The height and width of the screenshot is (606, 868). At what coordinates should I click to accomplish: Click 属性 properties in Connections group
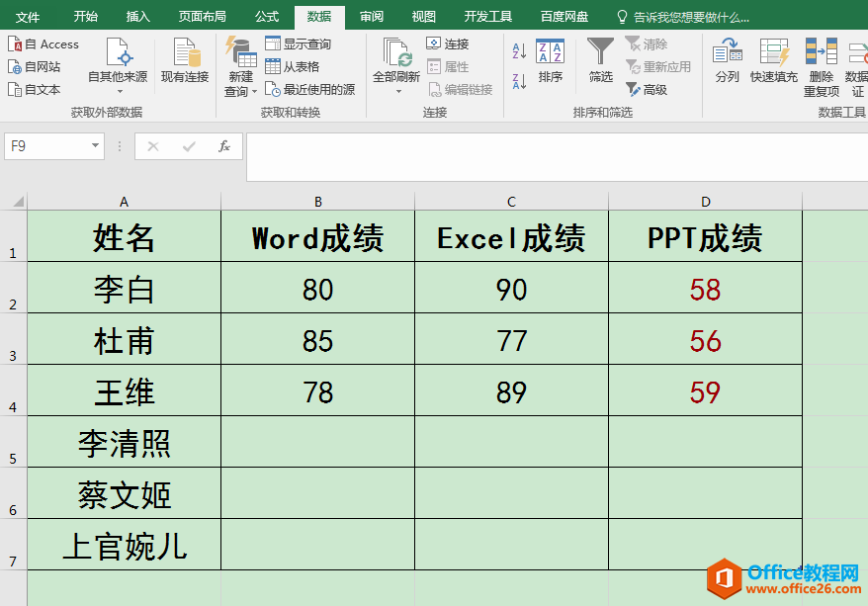click(448, 67)
